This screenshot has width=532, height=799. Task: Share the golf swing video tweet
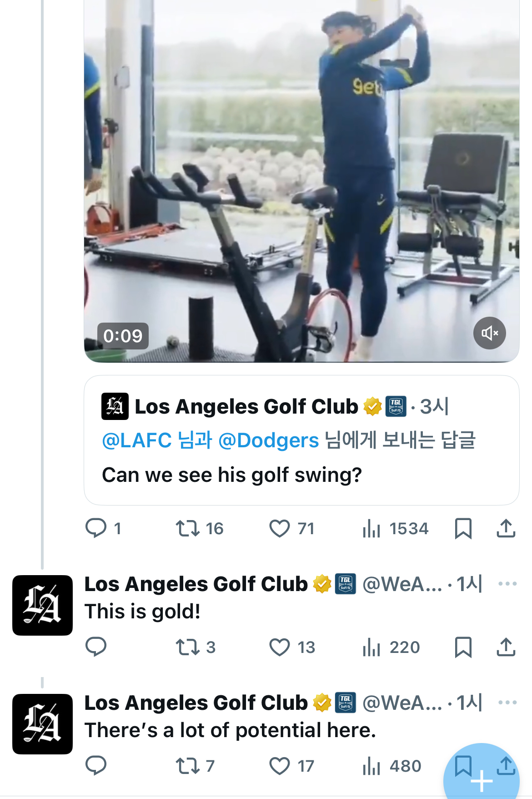click(506, 528)
